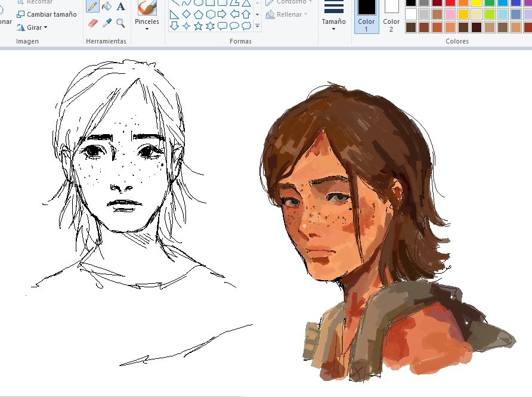Screen dimensions: 532x397
Task: Choose the right triangle shape
Action: tap(174, 14)
